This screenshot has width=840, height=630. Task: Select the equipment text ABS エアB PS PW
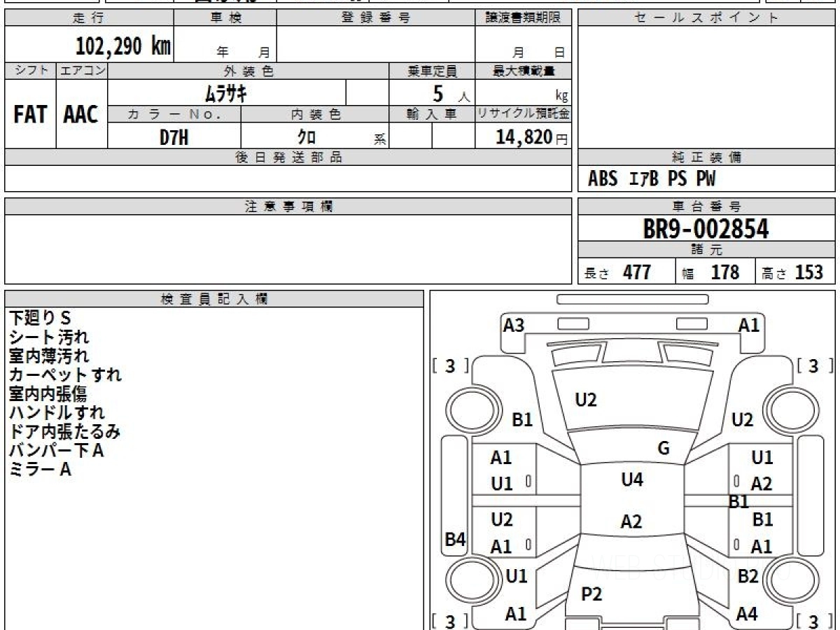tap(652, 179)
